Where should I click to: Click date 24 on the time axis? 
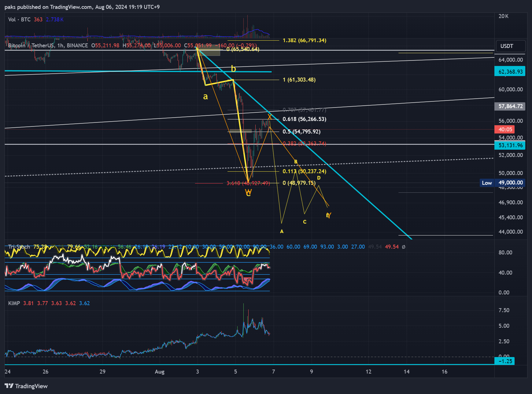8,372
